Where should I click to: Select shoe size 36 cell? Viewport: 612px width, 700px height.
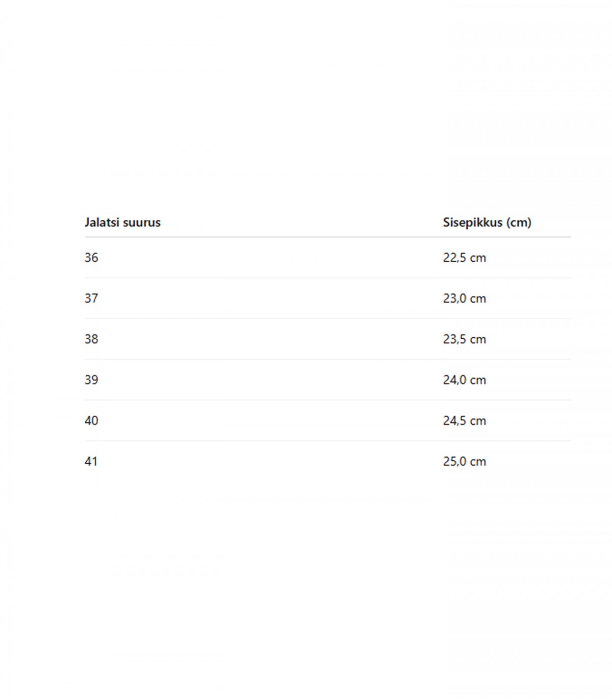tap(91, 258)
